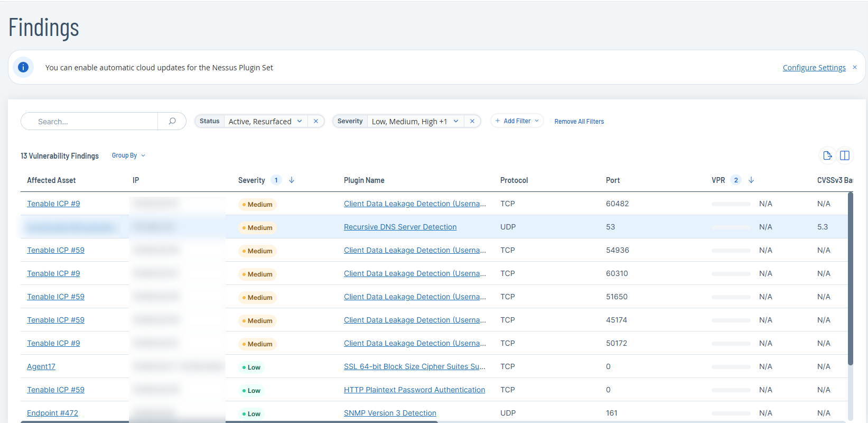The image size is (868, 423).
Task: Click the Plugin Name column header
Action: tap(364, 180)
